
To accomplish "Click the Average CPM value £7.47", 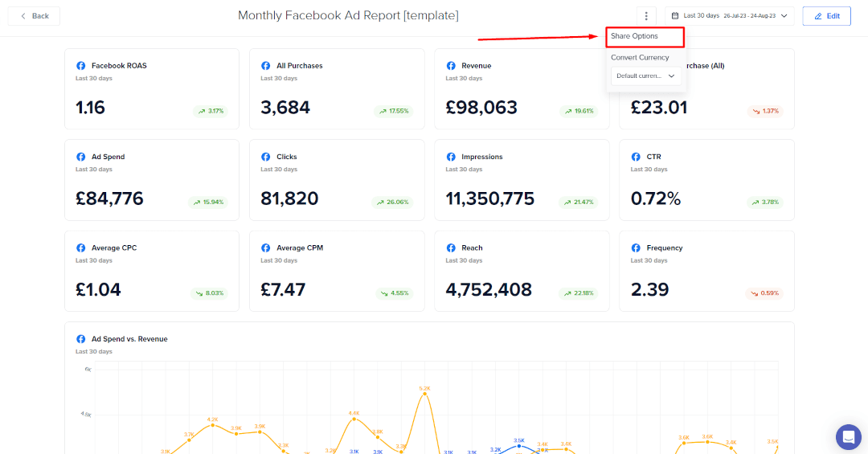I will pos(283,289).
